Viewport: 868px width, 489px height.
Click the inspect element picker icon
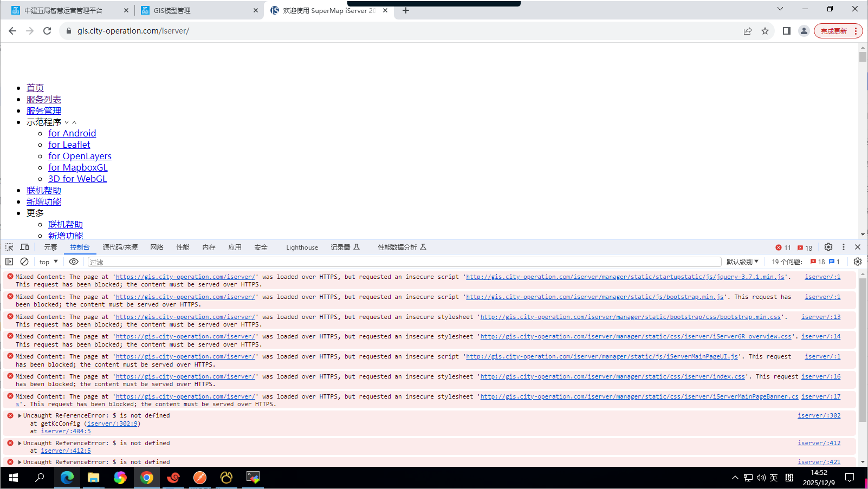[9, 247]
